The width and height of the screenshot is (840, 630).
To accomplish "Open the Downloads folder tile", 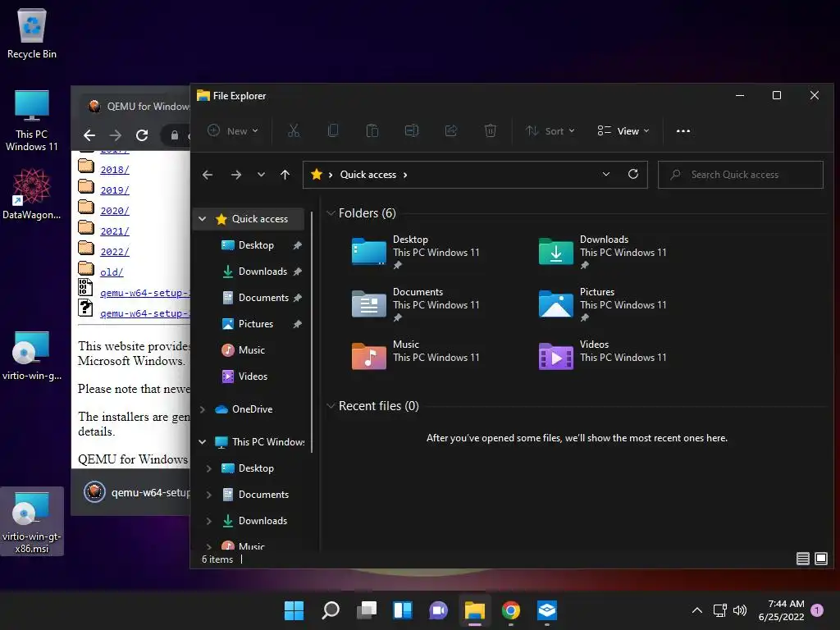I will (602, 251).
